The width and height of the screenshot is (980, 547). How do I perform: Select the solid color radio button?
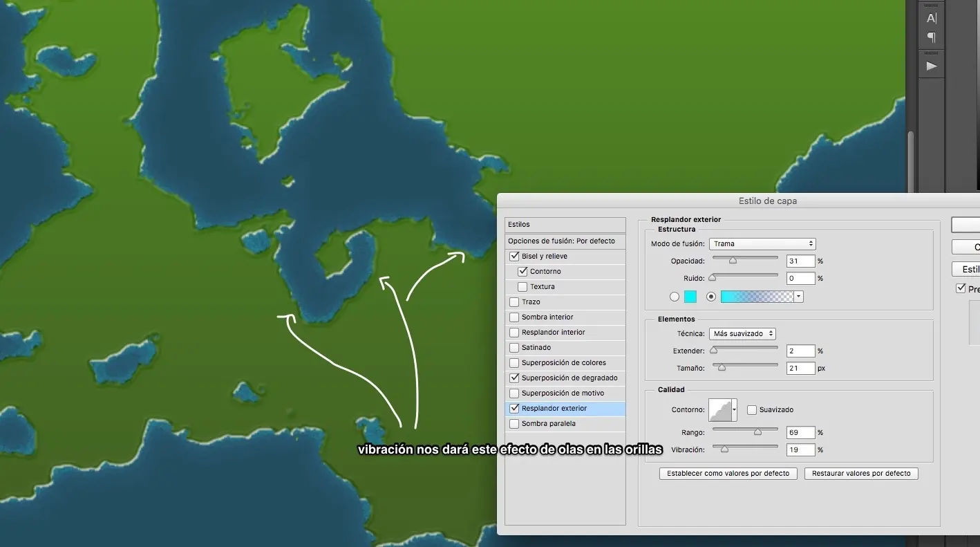675,297
